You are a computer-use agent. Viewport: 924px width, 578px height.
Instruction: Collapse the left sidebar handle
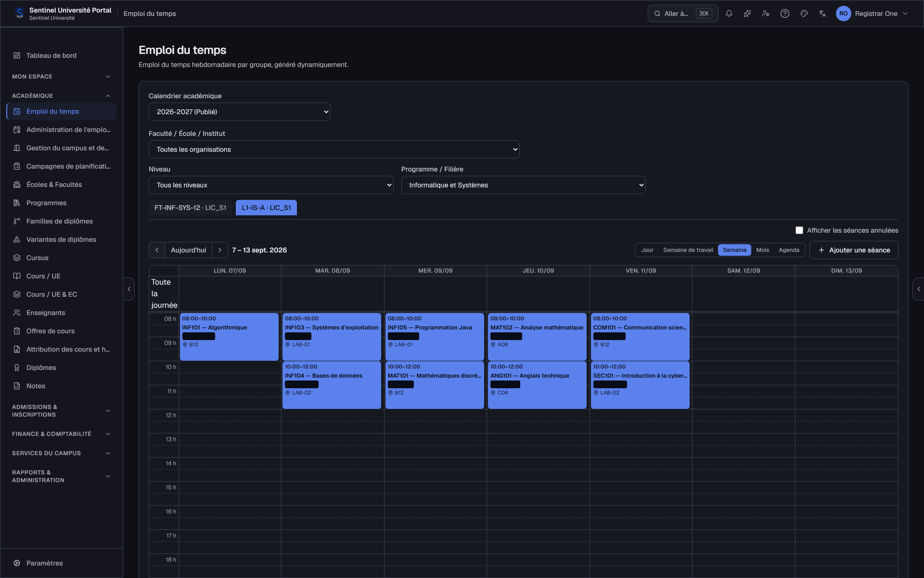129,289
